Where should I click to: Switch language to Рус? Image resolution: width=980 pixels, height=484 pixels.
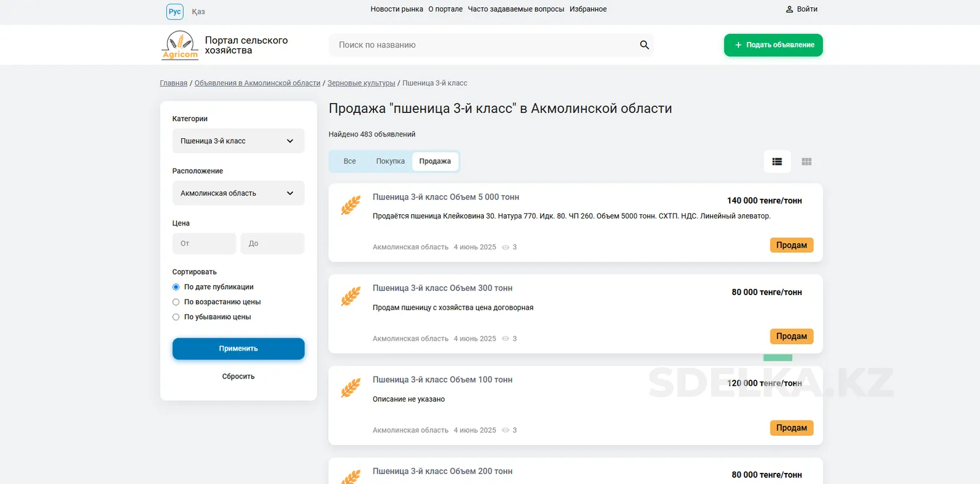175,12
